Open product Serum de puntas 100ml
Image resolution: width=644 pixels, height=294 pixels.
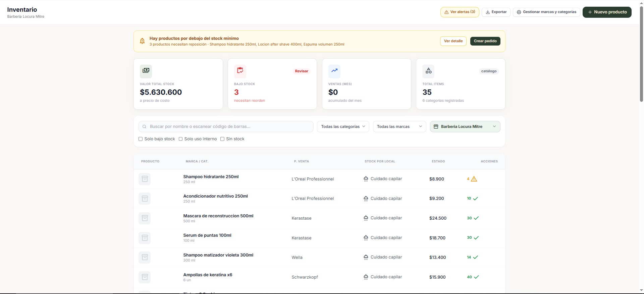[207, 235]
